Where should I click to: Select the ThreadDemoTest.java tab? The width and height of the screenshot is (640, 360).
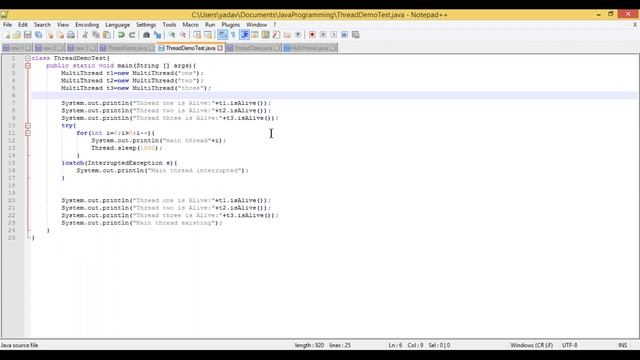tap(191, 48)
